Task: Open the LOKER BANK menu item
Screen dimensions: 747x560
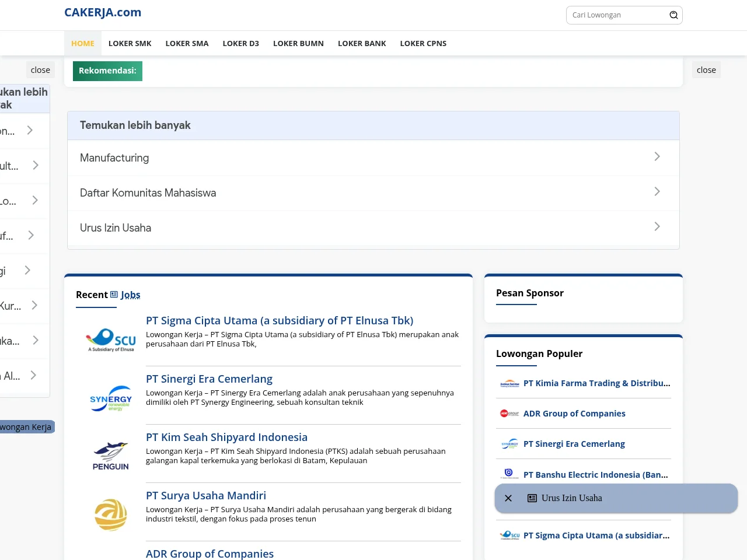Action: pyautogui.click(x=362, y=43)
